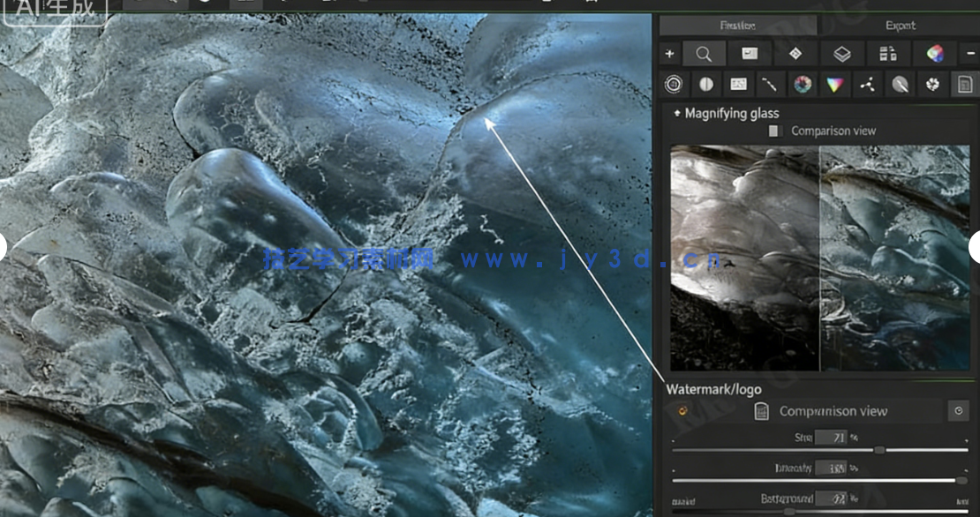Collapse the Magnifying glass section
Screen dimensions: 980x517
click(x=676, y=113)
